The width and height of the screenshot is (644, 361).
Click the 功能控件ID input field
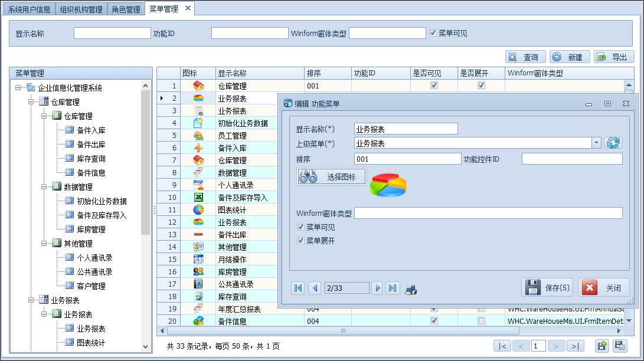[572, 159]
